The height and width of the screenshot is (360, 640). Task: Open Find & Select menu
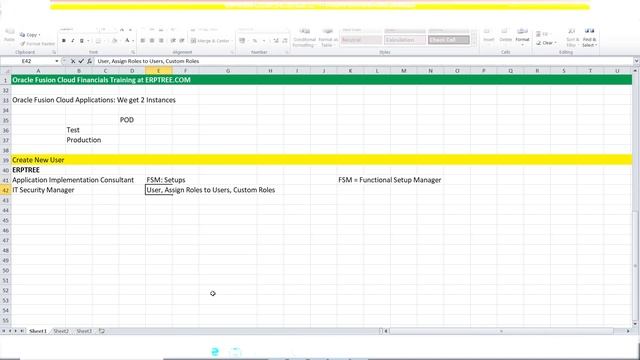click(x=589, y=38)
